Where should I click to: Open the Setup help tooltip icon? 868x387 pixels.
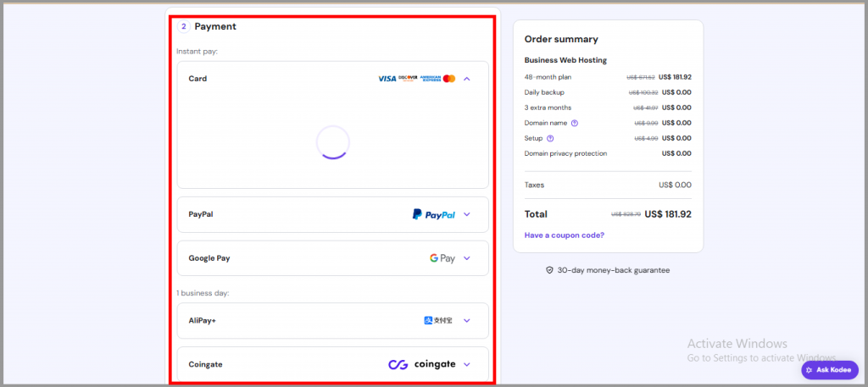click(x=549, y=138)
